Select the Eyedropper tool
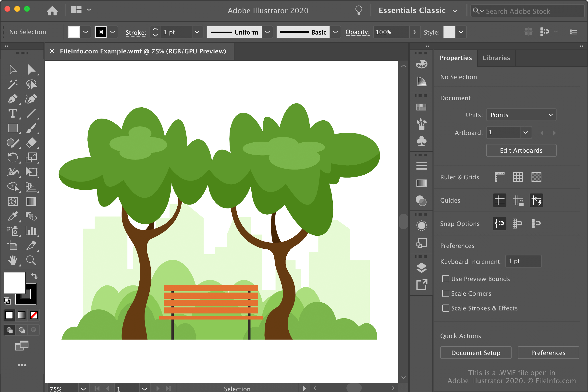This screenshot has height=392, width=588. tap(12, 216)
